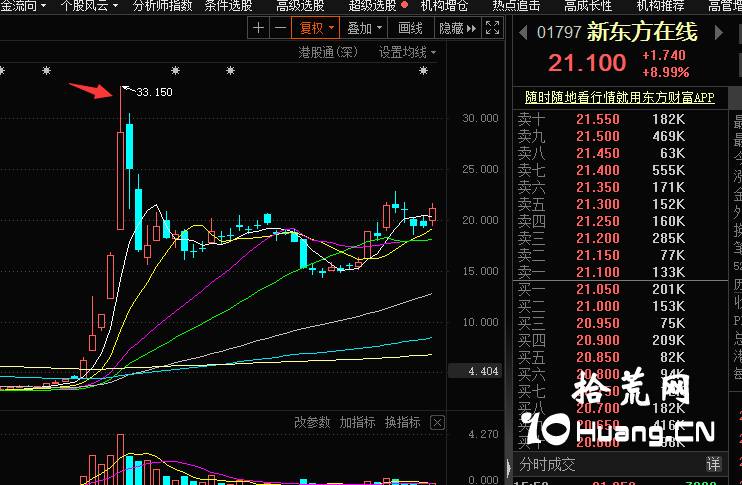Select 买三 price 20.950
The width and height of the screenshot is (742, 485).
[x=598, y=323]
